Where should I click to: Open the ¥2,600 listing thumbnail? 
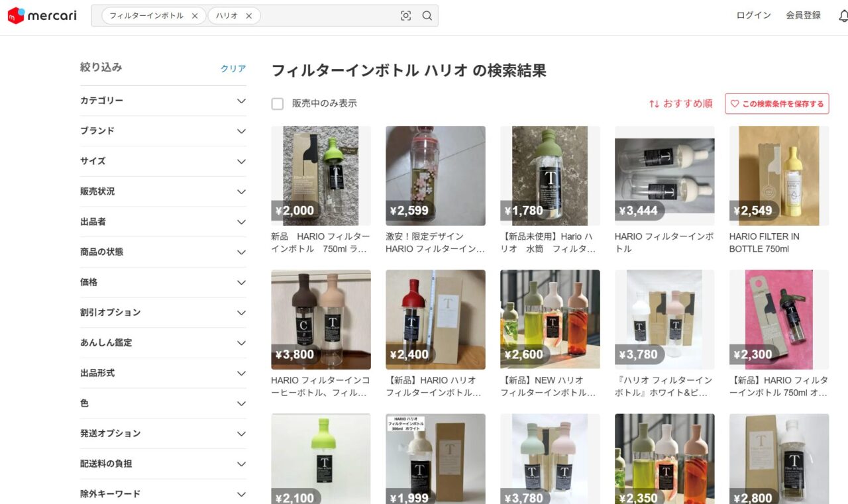[x=550, y=320]
